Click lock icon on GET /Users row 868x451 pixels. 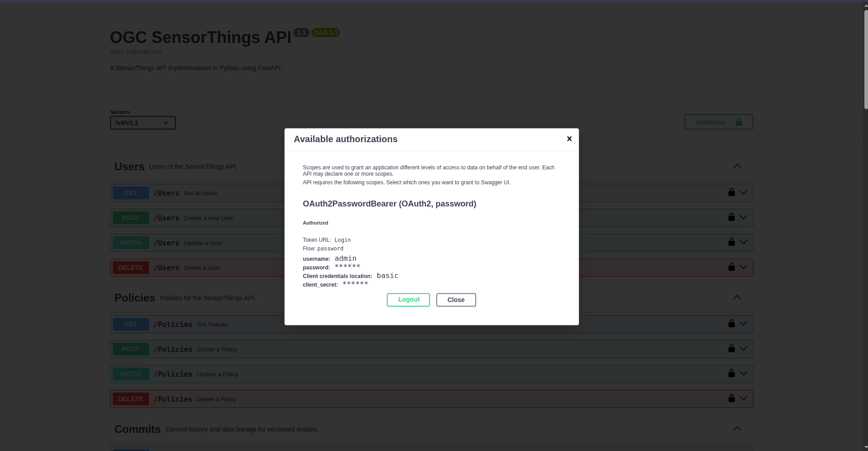tap(731, 192)
